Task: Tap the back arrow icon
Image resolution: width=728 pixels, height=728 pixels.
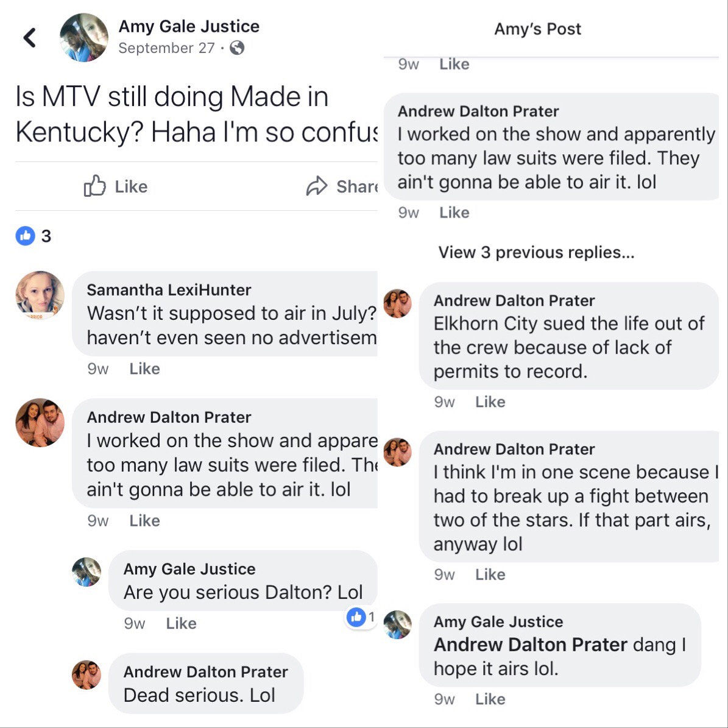Action: pos(30,38)
